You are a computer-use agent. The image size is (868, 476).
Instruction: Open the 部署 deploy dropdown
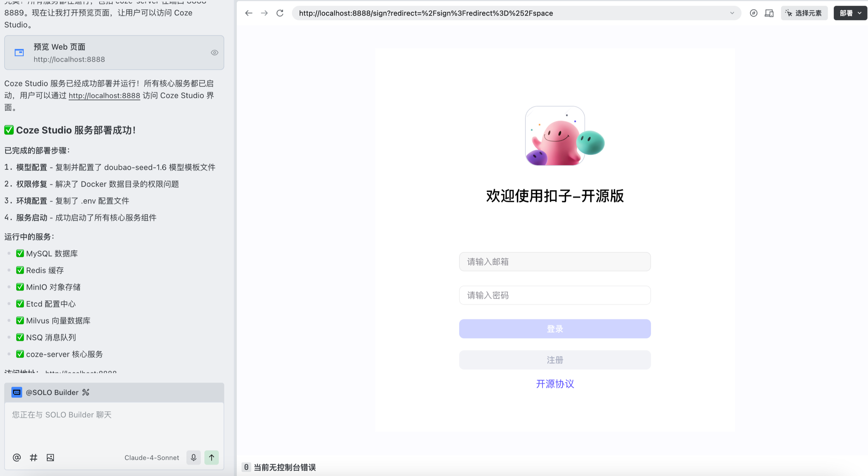coord(850,13)
